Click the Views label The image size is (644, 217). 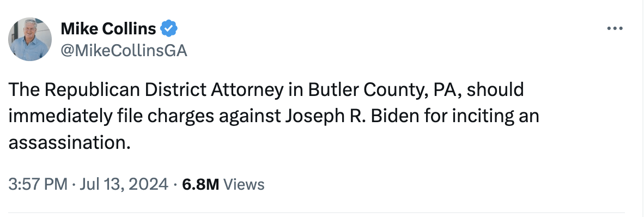pos(244,184)
